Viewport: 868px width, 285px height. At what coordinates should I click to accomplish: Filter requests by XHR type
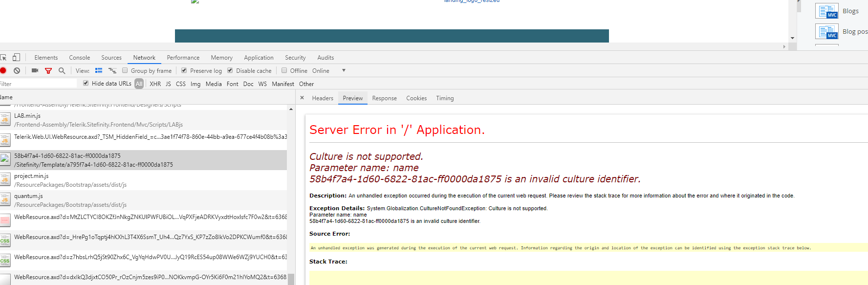click(155, 84)
